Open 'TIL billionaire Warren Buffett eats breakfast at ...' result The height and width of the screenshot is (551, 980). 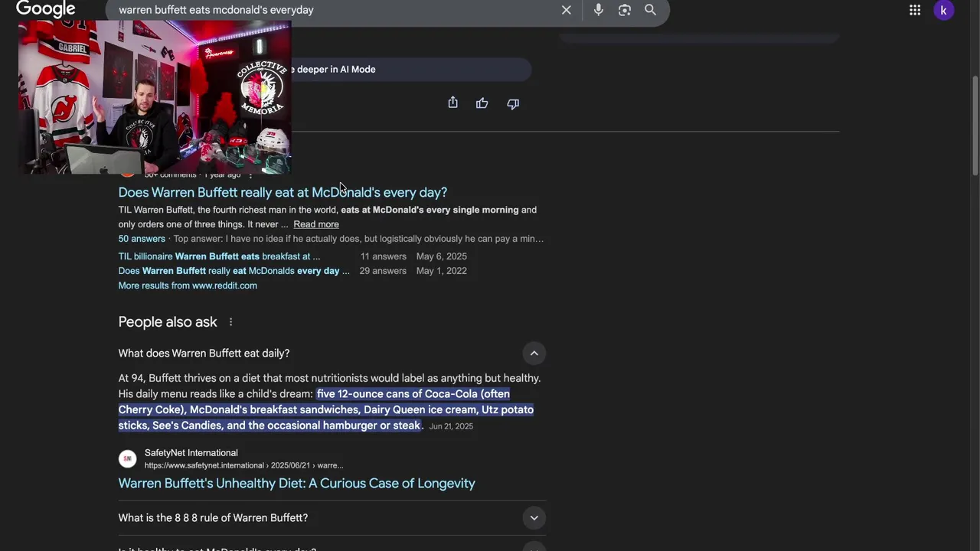coord(220,256)
